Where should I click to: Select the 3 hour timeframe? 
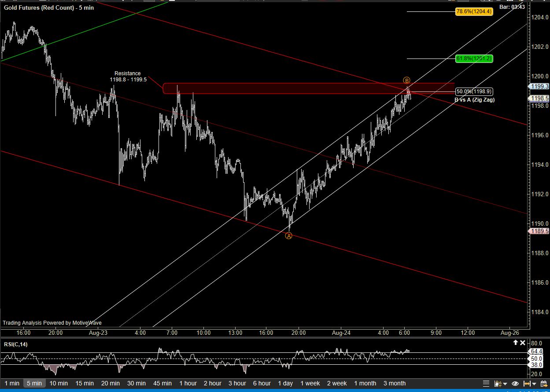[237, 383]
